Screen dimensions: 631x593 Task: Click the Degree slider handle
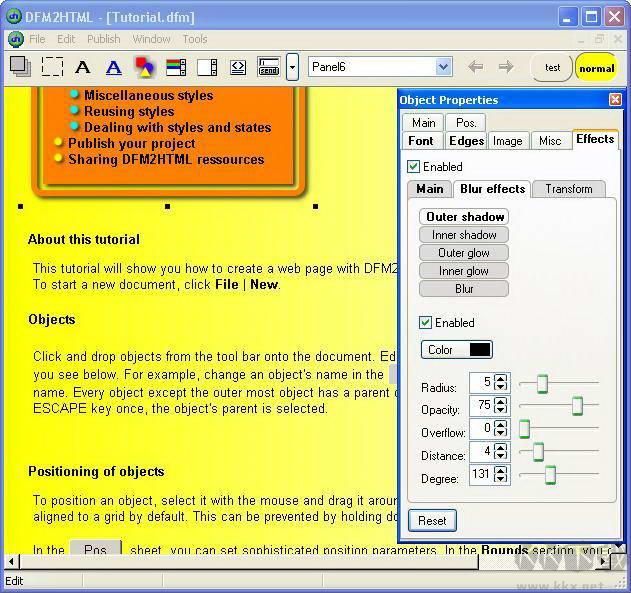(550, 475)
